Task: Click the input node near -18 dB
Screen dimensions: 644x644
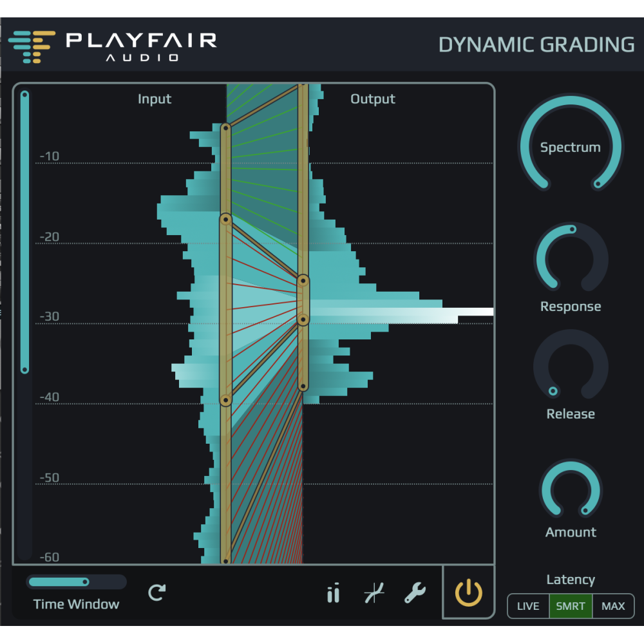Action: [225, 220]
